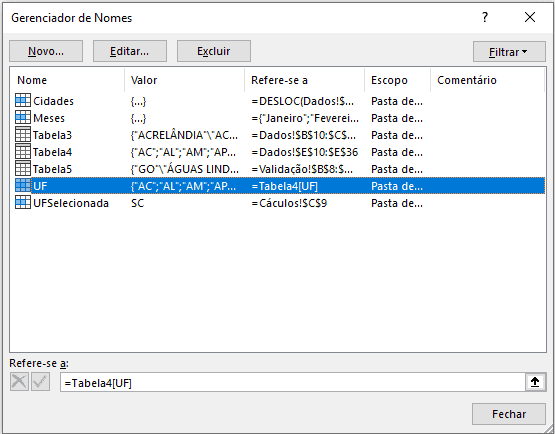Viewport: 555px width, 434px height.
Task: Click the Tabela4 table icon
Action: pyautogui.click(x=23, y=152)
